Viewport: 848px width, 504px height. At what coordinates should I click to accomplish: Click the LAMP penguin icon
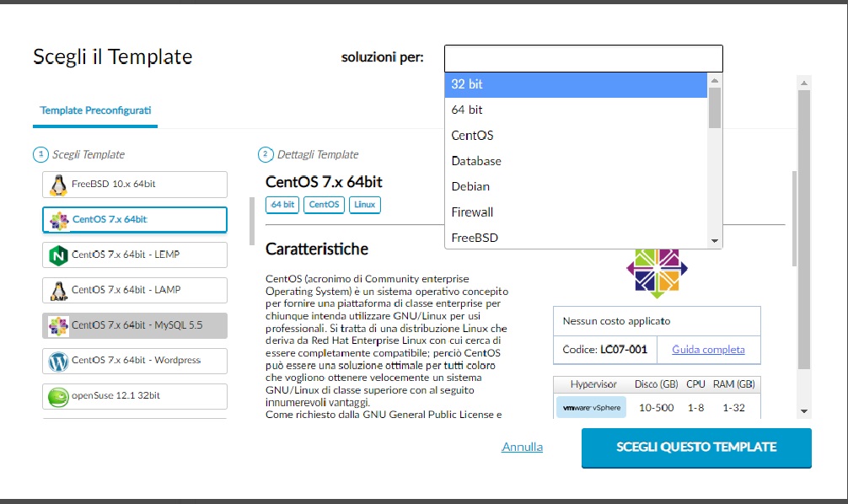[58, 291]
